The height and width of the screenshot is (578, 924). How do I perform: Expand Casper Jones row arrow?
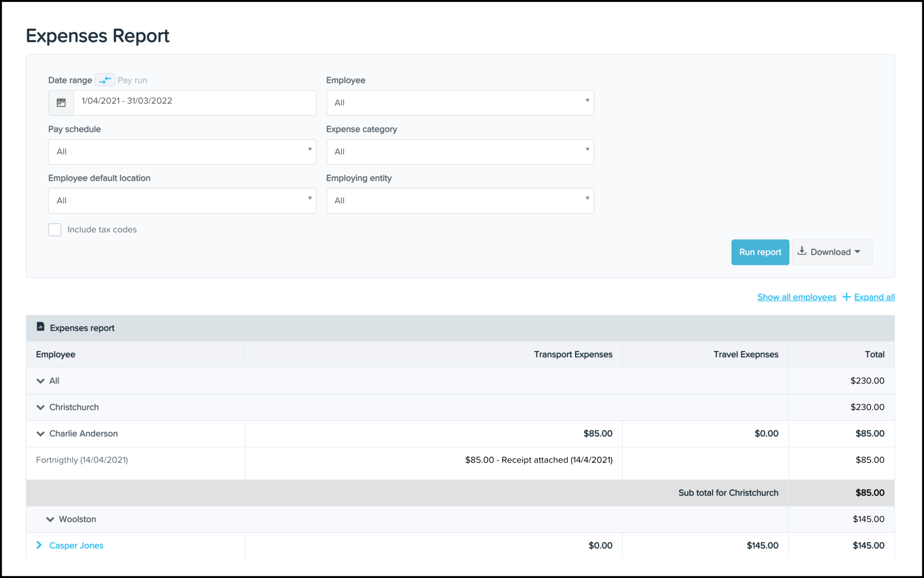39,545
